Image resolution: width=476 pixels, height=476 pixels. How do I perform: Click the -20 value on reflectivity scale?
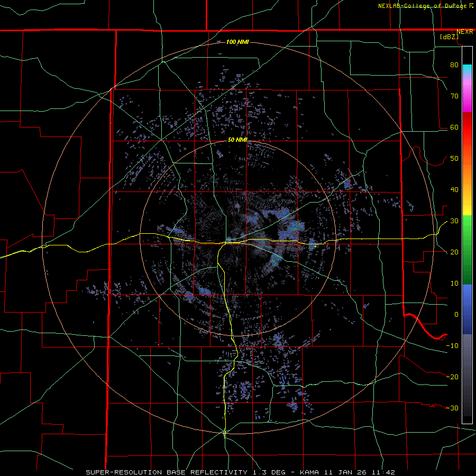click(452, 377)
